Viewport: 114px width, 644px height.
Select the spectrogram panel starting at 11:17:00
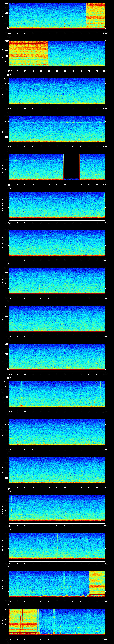tap(57, 129)
